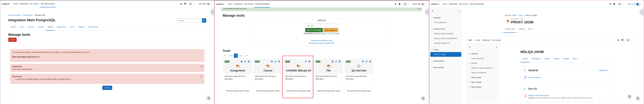The width and height of the screenshot is (644, 104).
Task: Edit the Course tool pencil icon
Action: click(x=275, y=61)
